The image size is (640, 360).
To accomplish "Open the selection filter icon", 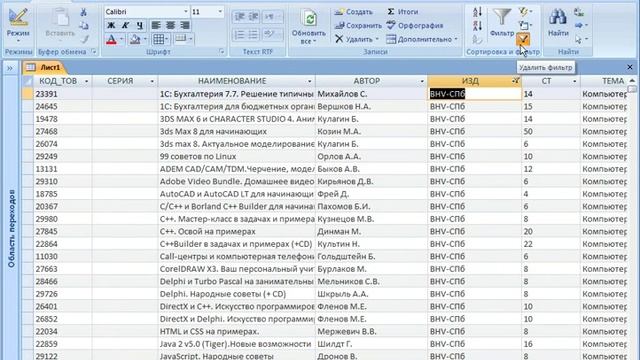I will point(523,12).
